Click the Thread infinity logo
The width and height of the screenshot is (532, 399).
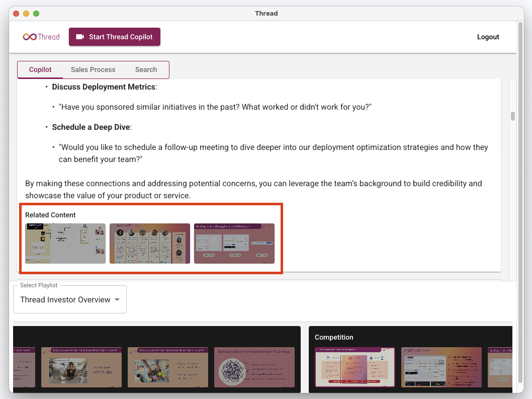[41, 37]
